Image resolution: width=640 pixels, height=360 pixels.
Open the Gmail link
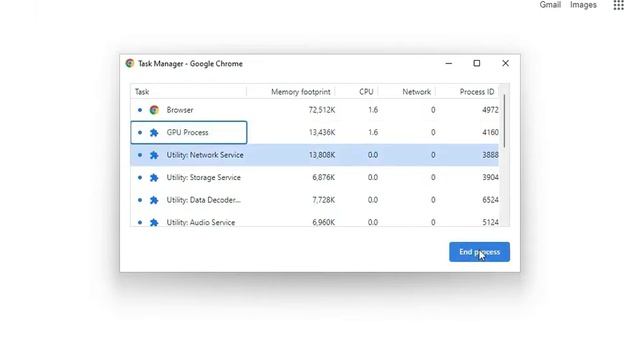pyautogui.click(x=550, y=5)
